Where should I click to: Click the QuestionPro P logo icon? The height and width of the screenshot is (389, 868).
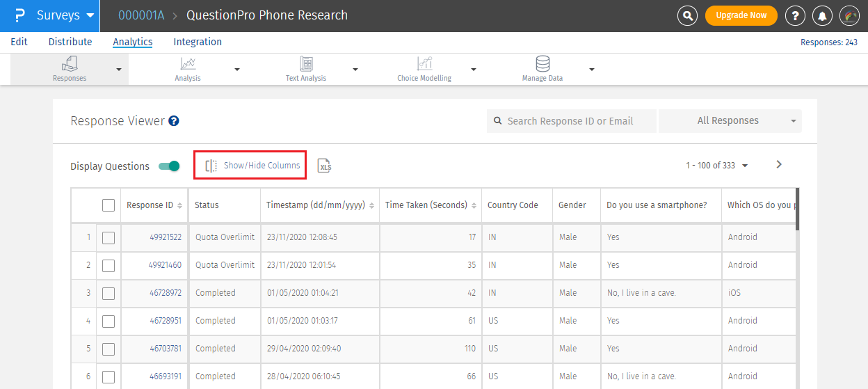pos(19,15)
